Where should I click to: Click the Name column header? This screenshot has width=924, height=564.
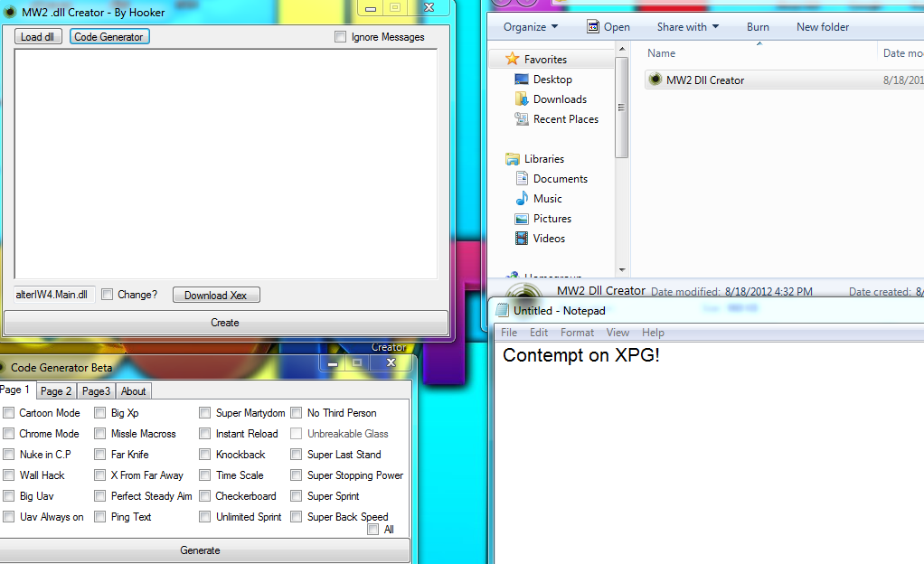coord(661,53)
